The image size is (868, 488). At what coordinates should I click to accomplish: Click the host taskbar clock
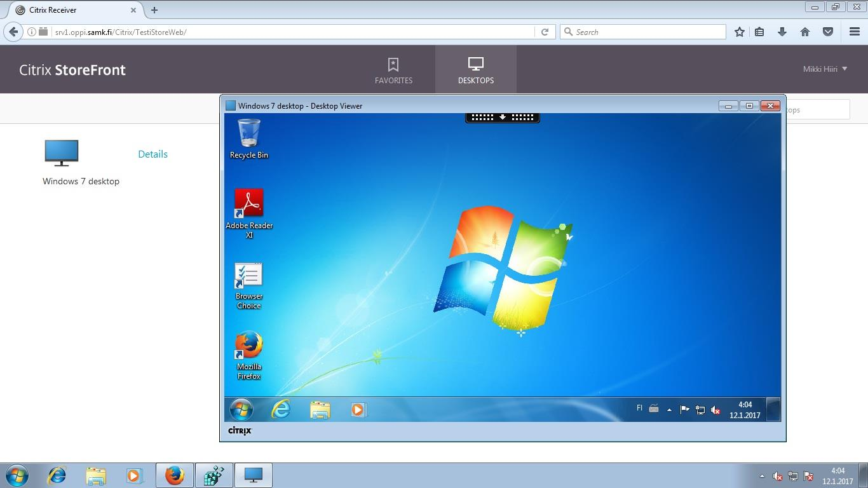[x=838, y=476]
